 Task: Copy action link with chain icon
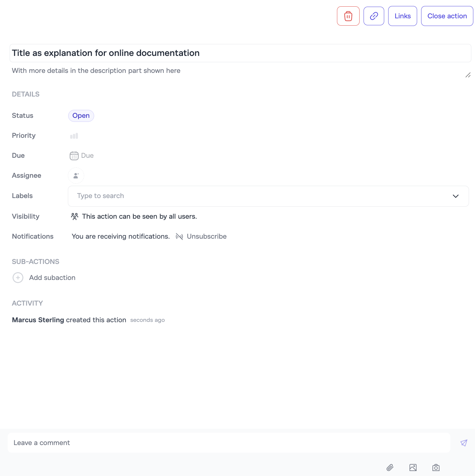point(374,16)
